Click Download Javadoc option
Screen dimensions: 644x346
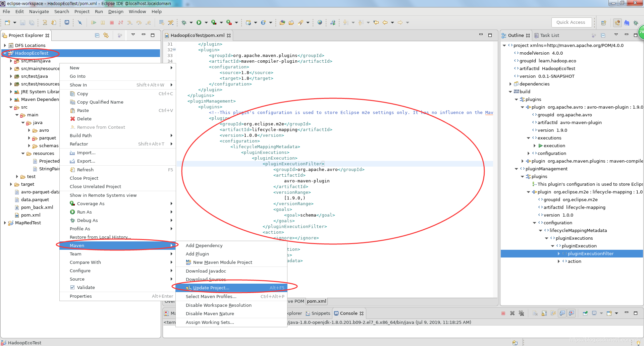tap(231, 271)
